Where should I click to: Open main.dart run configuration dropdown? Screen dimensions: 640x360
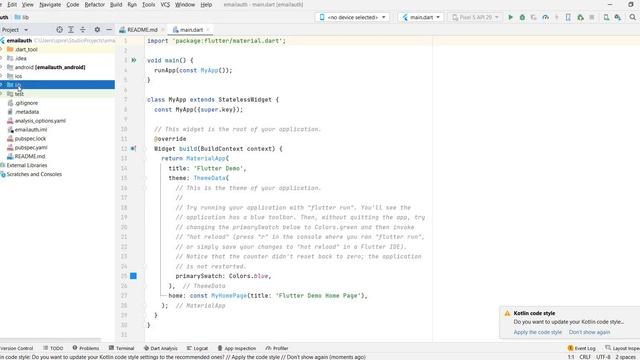(421, 18)
